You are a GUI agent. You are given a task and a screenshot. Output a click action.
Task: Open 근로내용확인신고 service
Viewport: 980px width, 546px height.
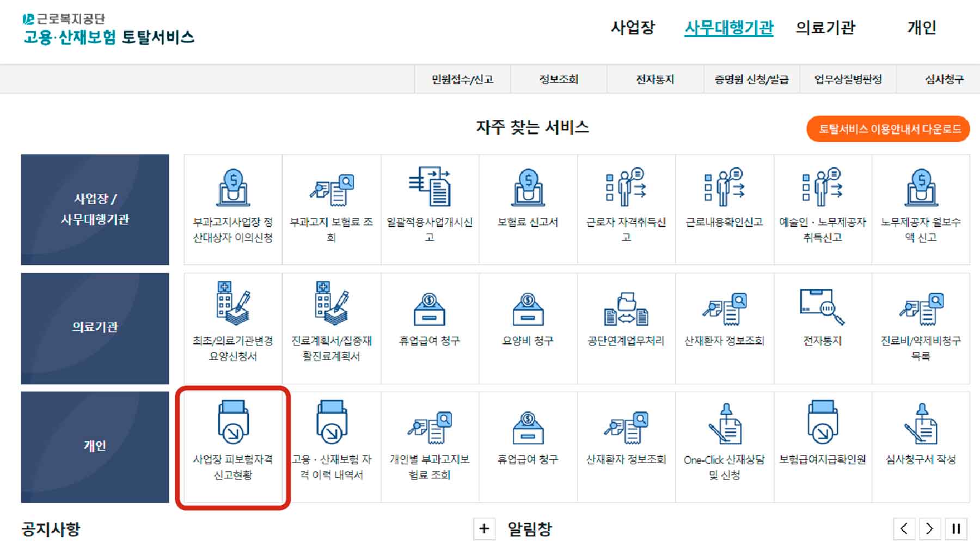pos(725,210)
